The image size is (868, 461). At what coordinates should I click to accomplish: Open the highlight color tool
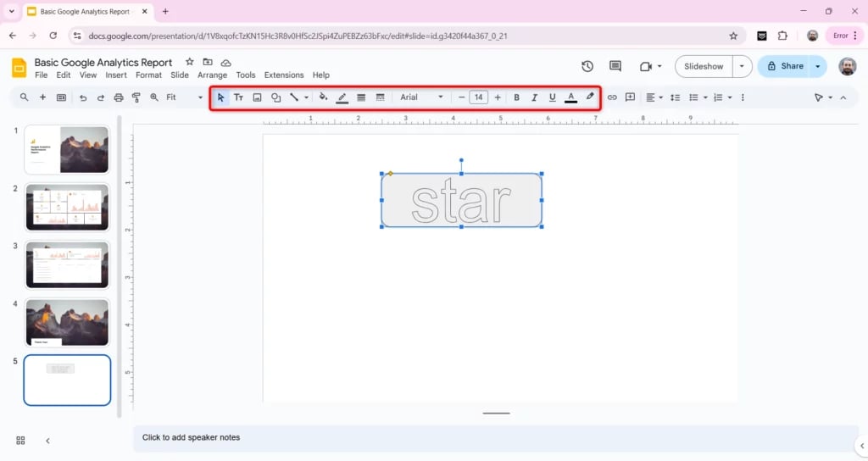[590, 97]
